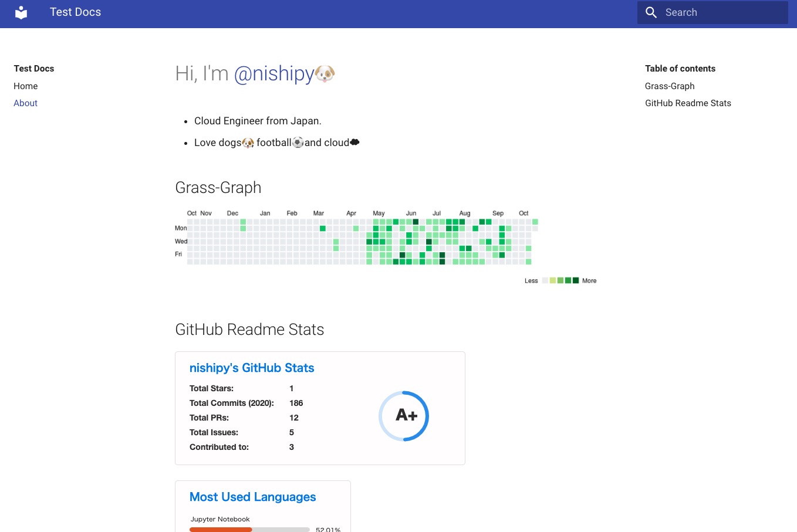Viewport: 797px width, 532px height.
Task: Click the 'Contributed to:' label
Action: point(219,447)
